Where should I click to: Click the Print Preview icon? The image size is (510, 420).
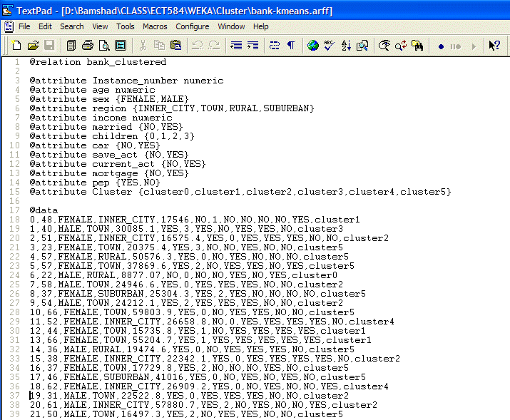tap(104, 46)
